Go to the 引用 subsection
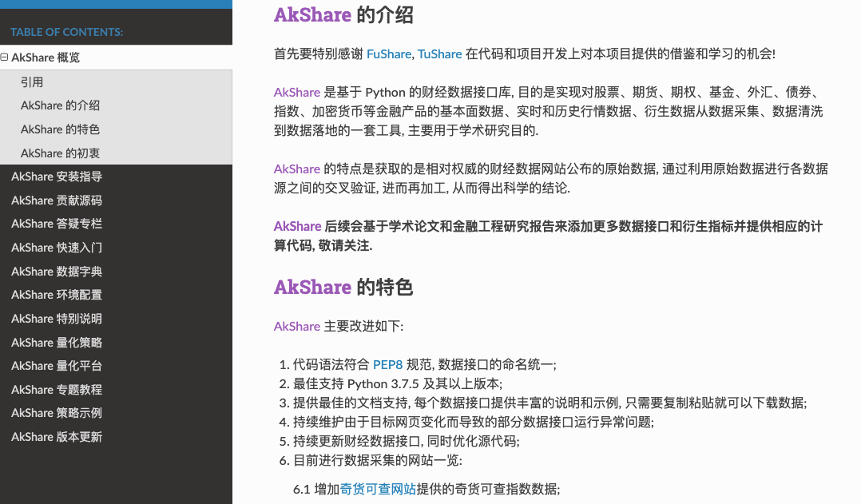The image size is (861, 504). coord(32,81)
